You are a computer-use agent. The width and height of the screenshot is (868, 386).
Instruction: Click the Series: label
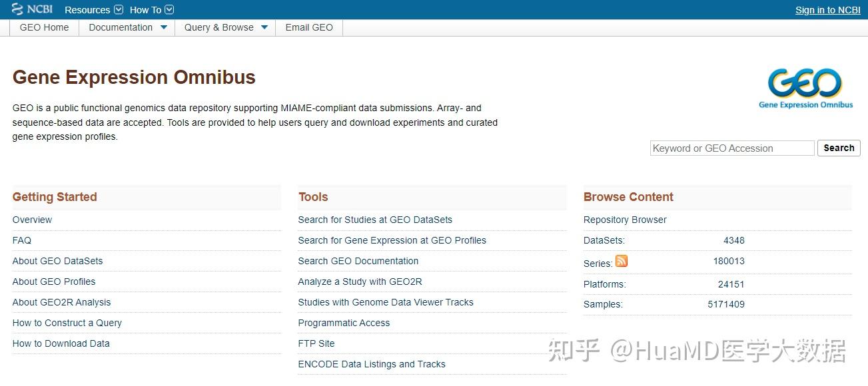click(598, 264)
